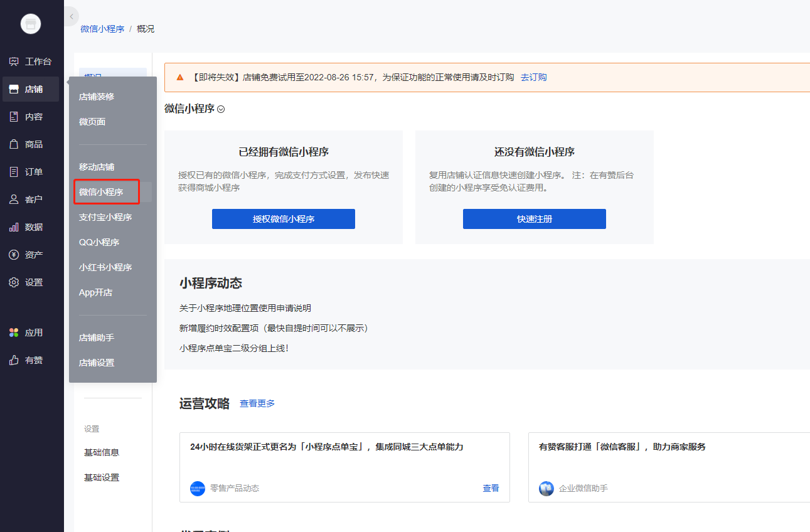Collapse sidebar with the left chevron
Viewport: 810px width, 532px height.
point(71,16)
